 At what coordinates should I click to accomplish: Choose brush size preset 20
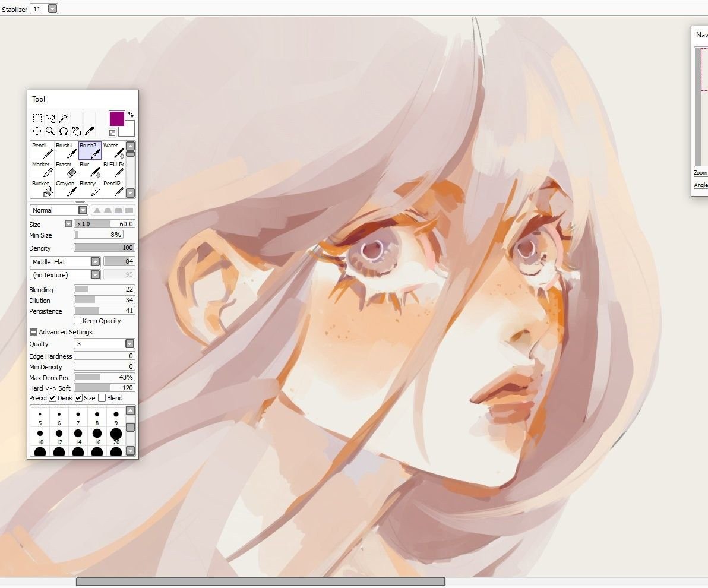click(x=116, y=434)
